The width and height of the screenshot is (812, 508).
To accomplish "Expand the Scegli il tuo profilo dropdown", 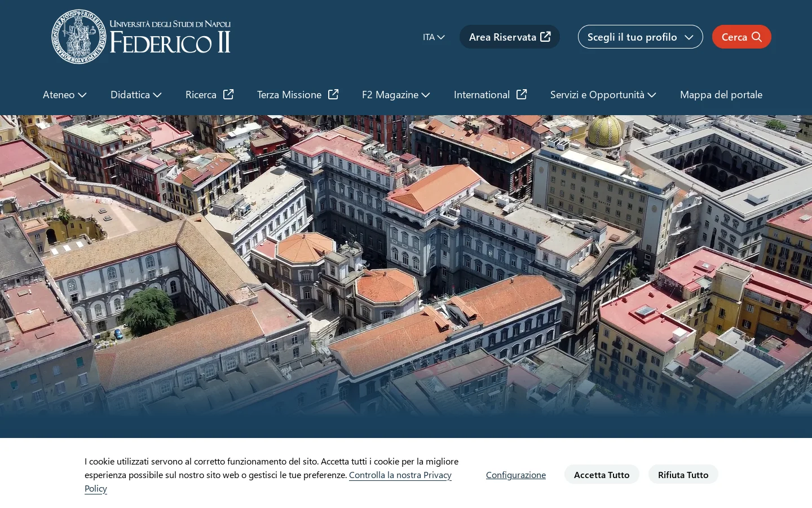I will [x=640, y=37].
